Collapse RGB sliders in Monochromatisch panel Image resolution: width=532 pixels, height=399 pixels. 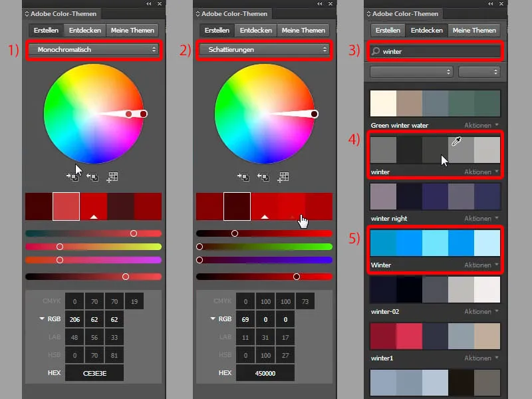pos(42,319)
